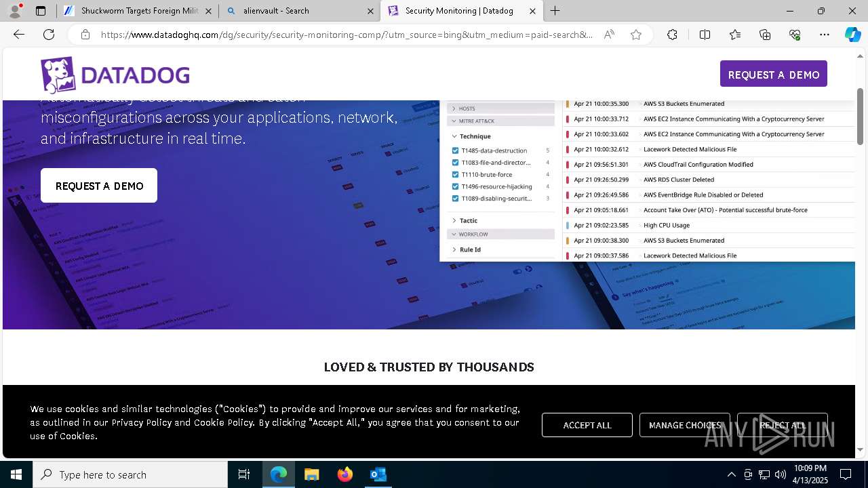Select AWS EventBridge Rule Disabled row
Image resolution: width=868 pixels, height=488 pixels.
tap(710, 195)
